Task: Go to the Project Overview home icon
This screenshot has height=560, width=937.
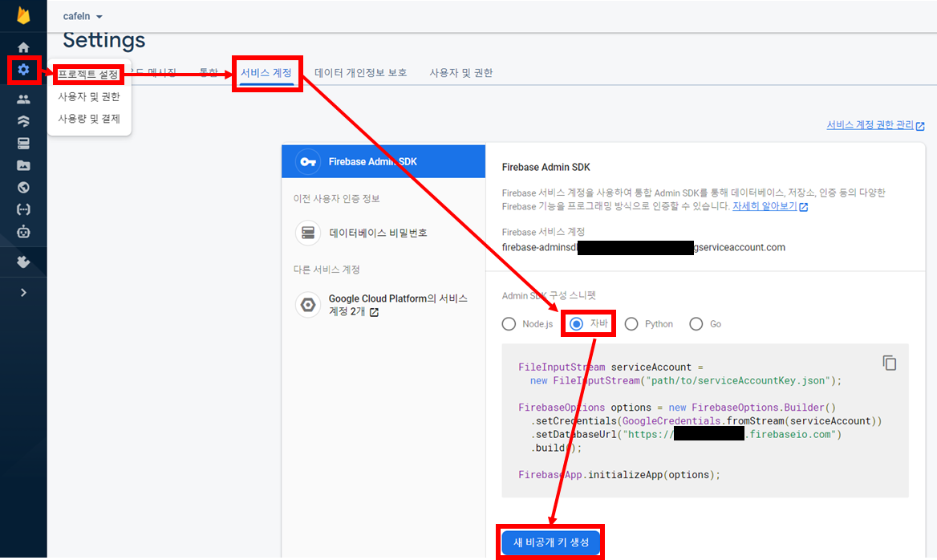Action: tap(23, 47)
